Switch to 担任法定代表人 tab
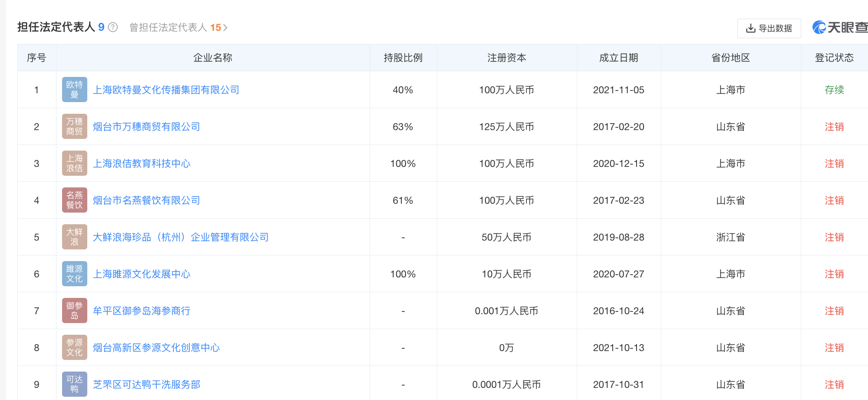 tap(56, 28)
